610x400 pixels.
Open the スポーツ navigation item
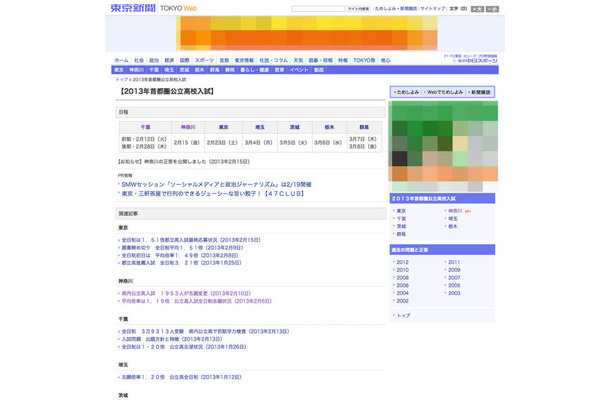(204, 60)
